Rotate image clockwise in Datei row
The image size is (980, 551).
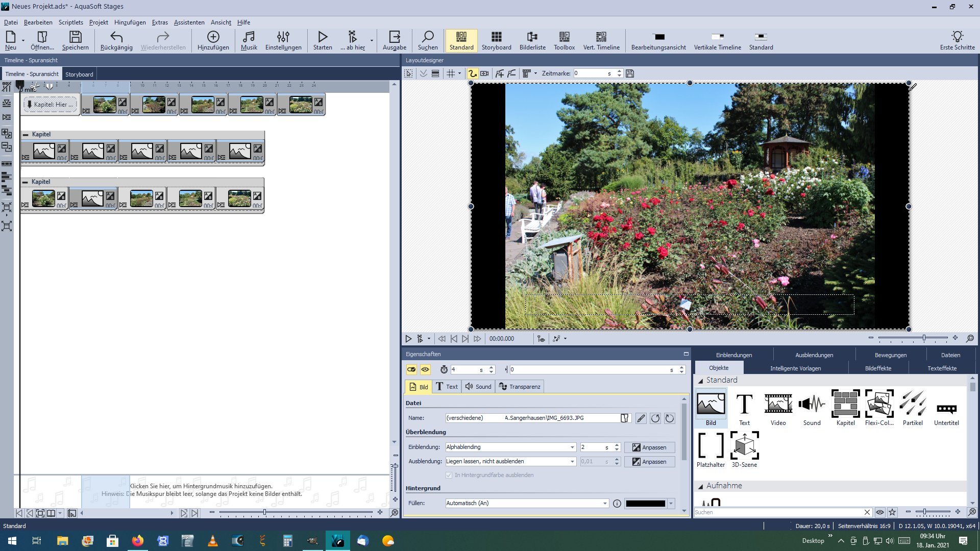pyautogui.click(x=670, y=418)
